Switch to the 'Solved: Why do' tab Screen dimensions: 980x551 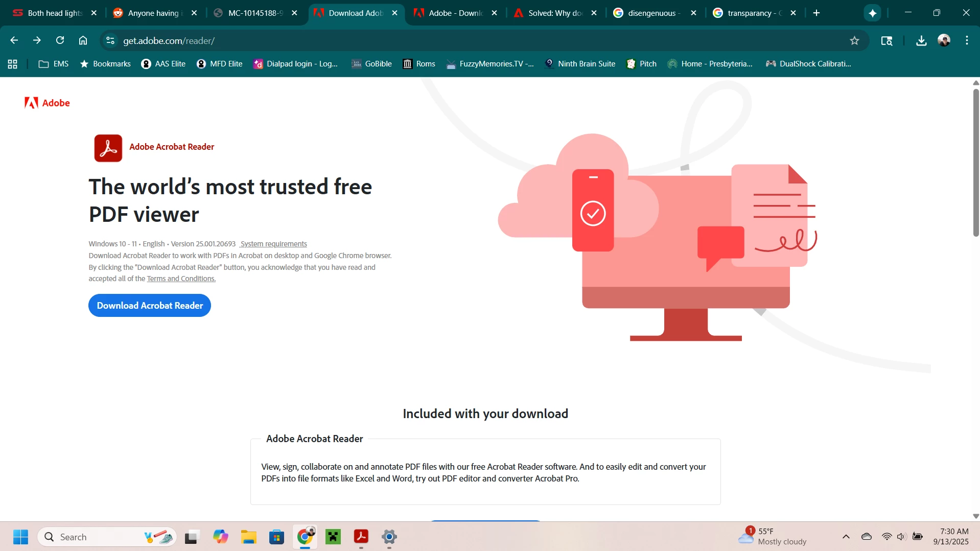click(x=555, y=13)
